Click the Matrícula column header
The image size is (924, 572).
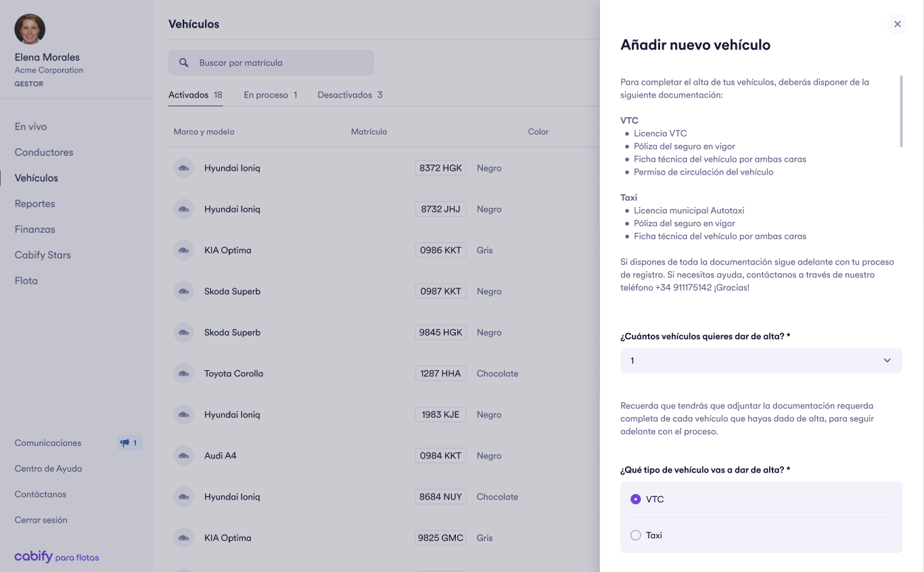pyautogui.click(x=369, y=132)
